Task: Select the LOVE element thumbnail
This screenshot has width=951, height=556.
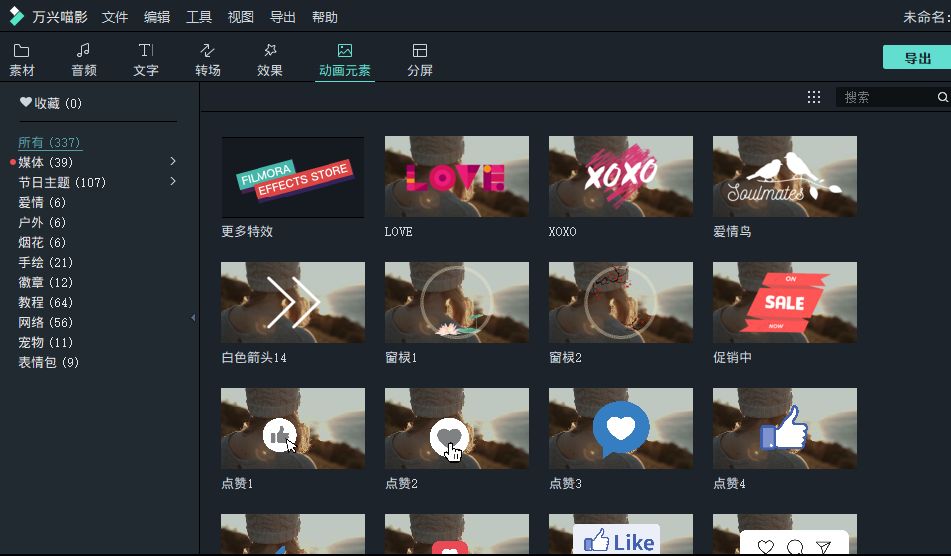Action: (x=457, y=176)
